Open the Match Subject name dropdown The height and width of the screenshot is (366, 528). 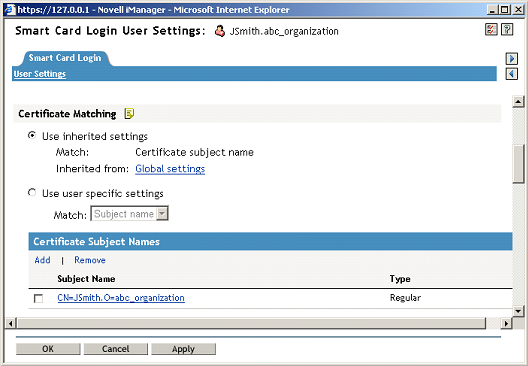click(x=129, y=213)
